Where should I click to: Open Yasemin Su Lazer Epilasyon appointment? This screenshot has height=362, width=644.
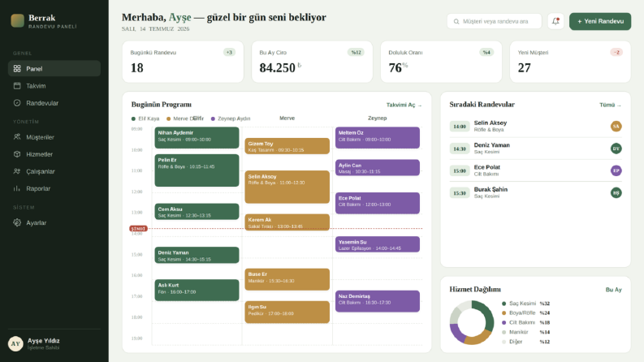click(x=378, y=244)
